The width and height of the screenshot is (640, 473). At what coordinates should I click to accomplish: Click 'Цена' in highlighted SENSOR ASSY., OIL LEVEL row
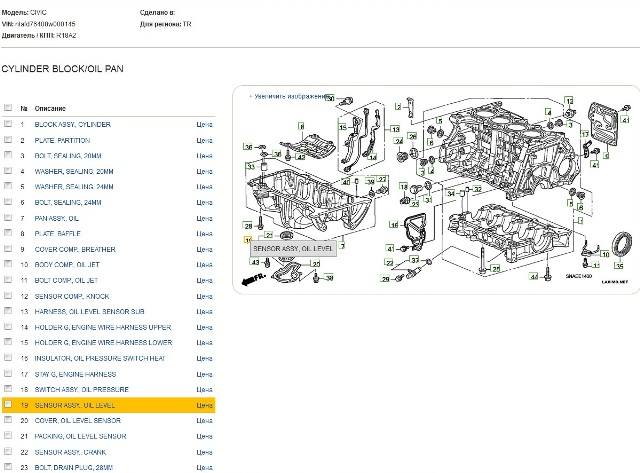204,405
